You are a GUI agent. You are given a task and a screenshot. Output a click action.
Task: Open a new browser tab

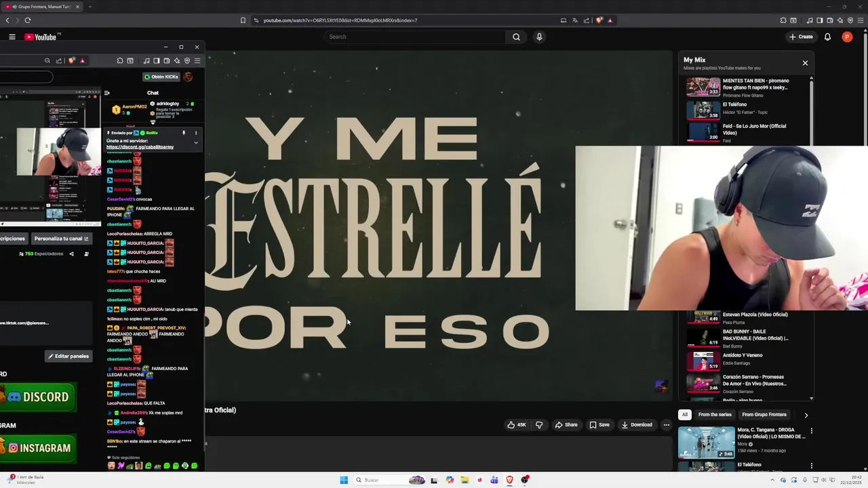(90, 7)
